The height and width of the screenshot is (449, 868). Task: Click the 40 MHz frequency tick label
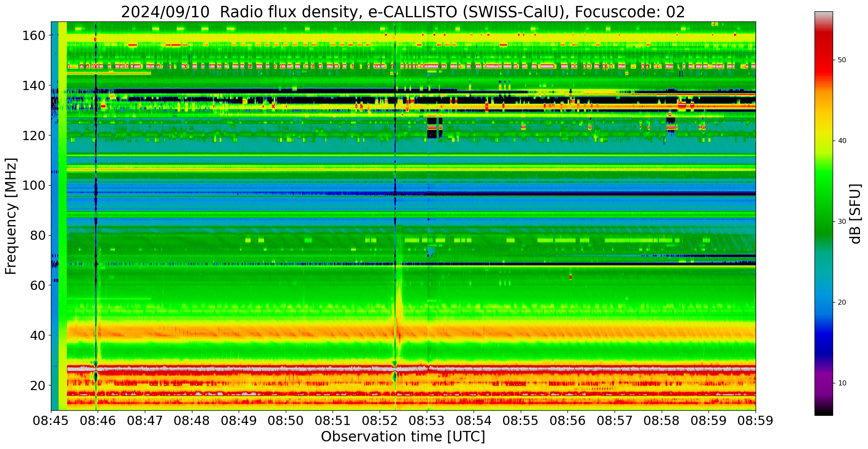click(x=37, y=335)
